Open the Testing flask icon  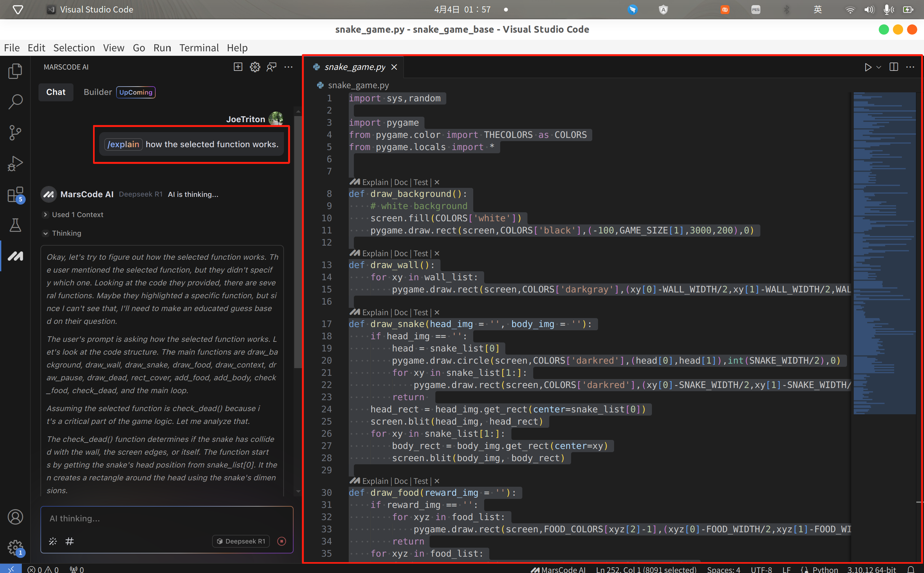coord(15,225)
